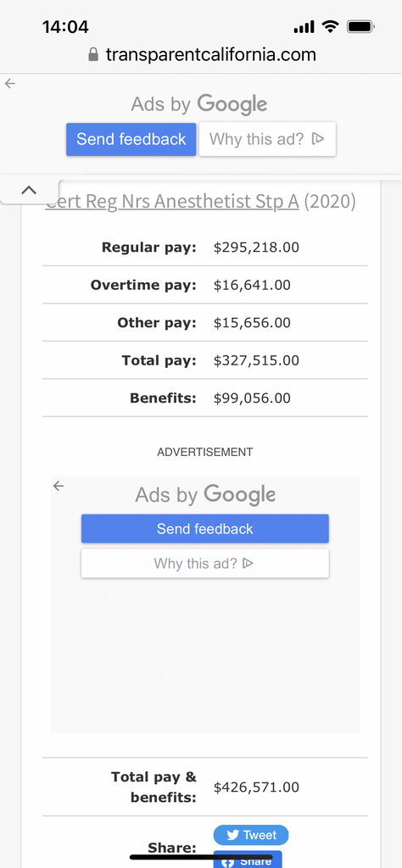Tap the Twitter bird icon on Tweet button
This screenshot has width=402, height=868.
[233, 835]
